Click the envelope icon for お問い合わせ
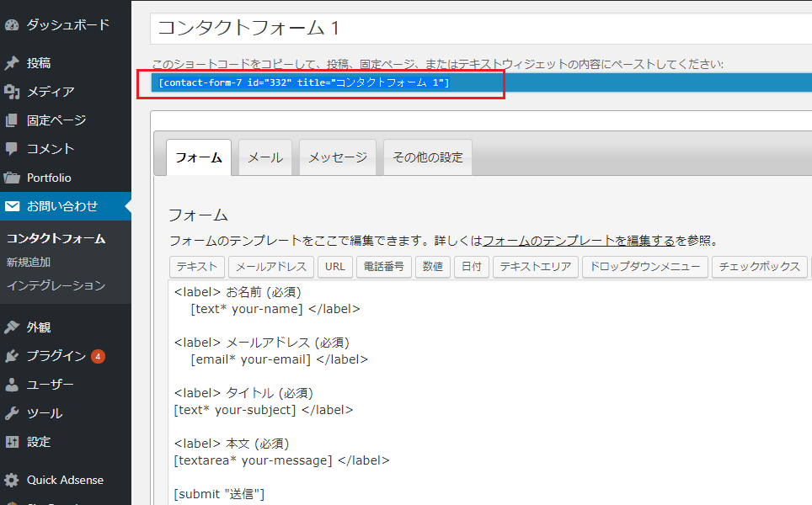 pyautogui.click(x=12, y=206)
